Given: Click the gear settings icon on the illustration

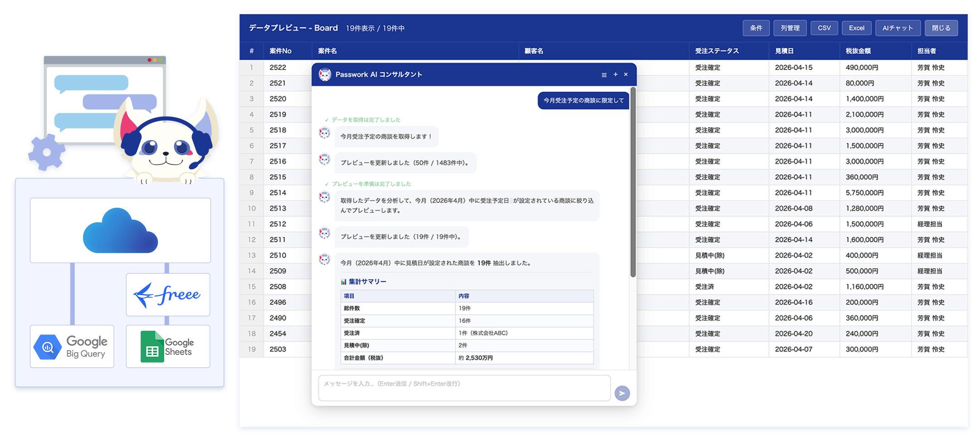Looking at the screenshot, I should (x=46, y=152).
